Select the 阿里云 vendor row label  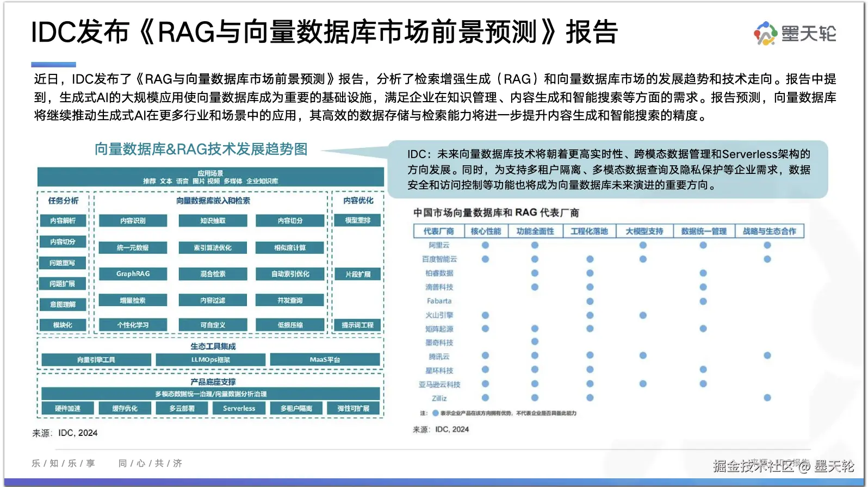click(x=439, y=245)
